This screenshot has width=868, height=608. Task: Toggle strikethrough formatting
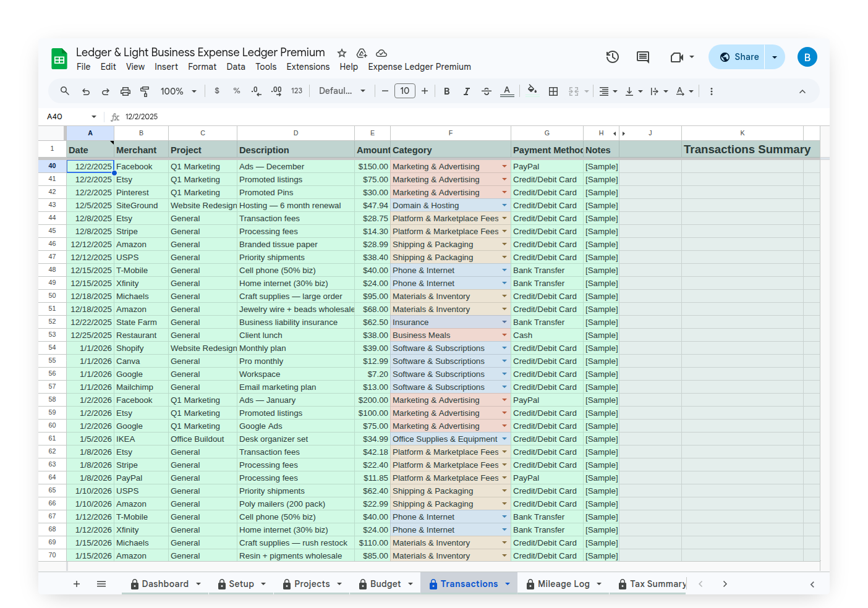[487, 91]
